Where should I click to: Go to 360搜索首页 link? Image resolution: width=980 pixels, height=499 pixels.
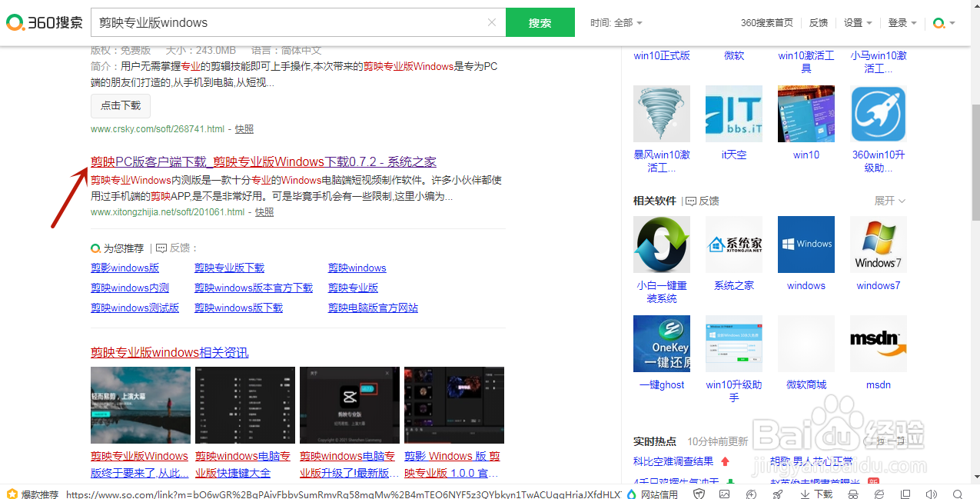pos(767,22)
